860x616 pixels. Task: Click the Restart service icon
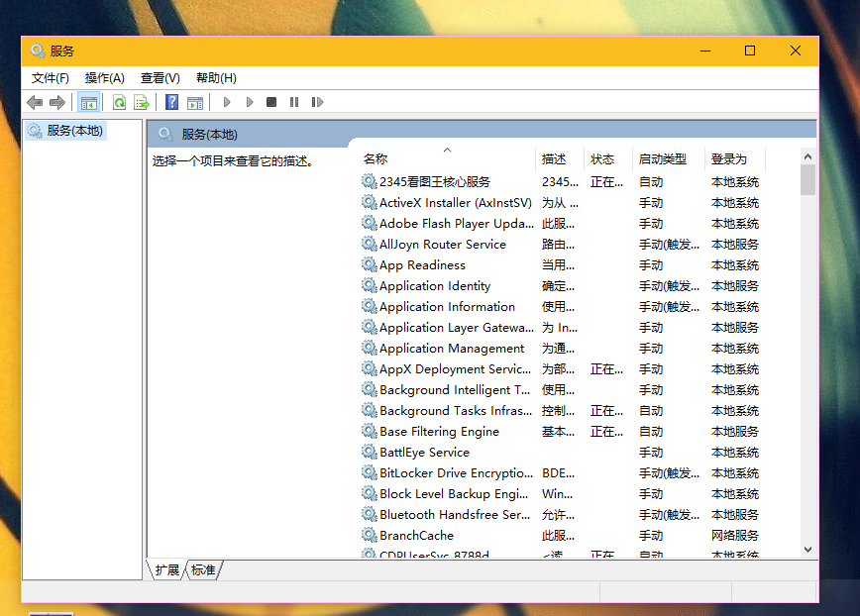[x=317, y=102]
